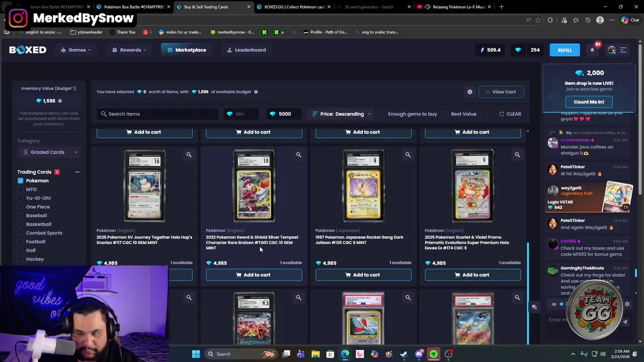Screen dimensions: 644x362
Task: Zoom into the second-row 9.5 graded card magnifier
Action: pos(298,298)
